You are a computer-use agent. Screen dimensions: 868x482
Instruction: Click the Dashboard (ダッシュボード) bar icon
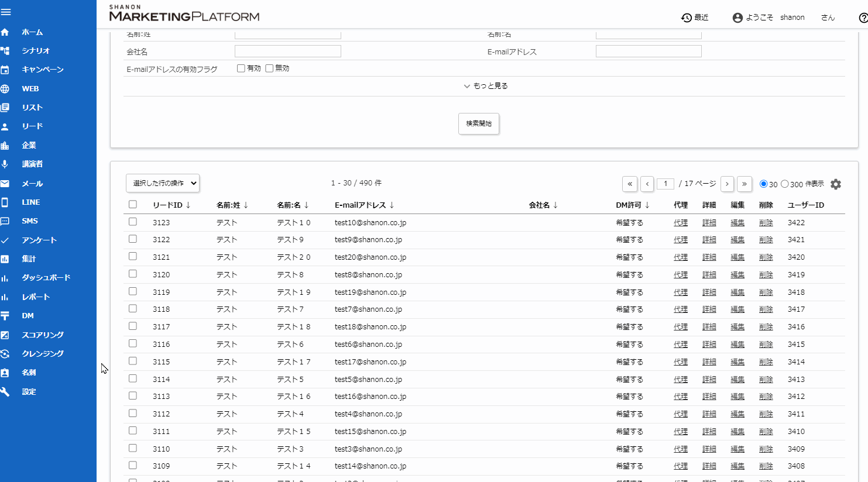tap(5, 278)
